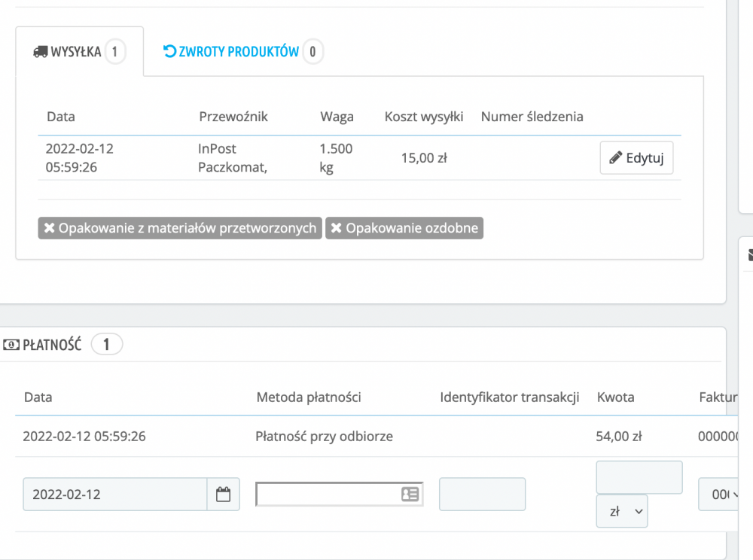The width and height of the screenshot is (753, 560).
Task: Click the Płatność count badge showing 1
Action: [106, 345]
